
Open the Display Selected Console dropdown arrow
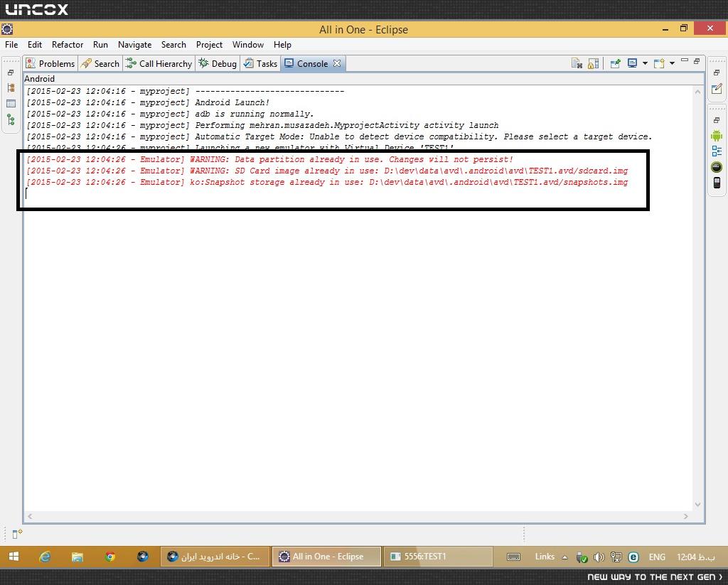click(x=645, y=63)
